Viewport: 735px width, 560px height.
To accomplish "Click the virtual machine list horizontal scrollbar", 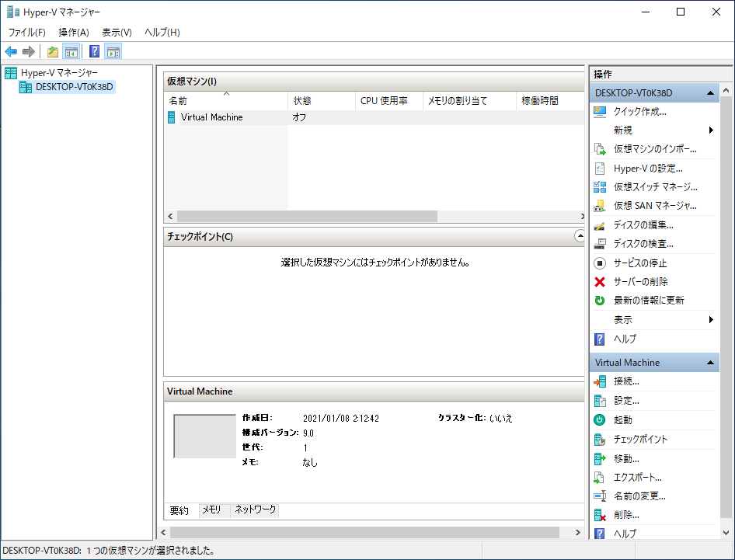I will pos(307,217).
